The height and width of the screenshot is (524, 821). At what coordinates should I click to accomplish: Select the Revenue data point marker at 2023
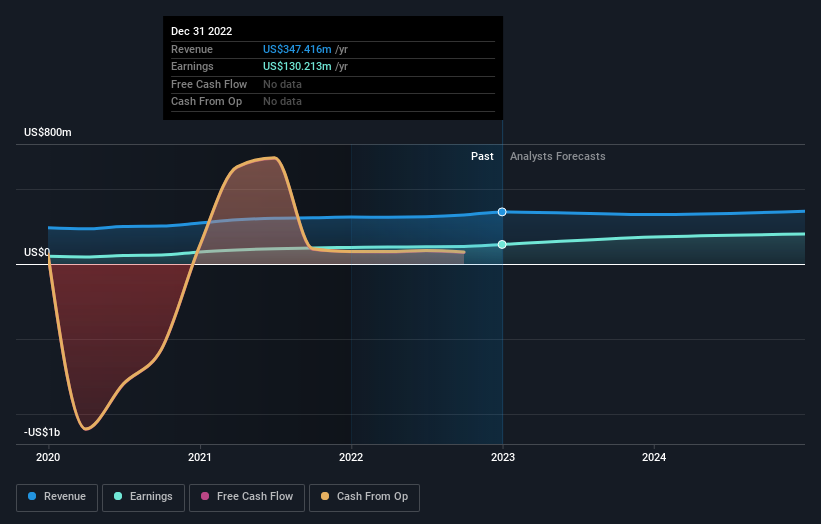(x=502, y=212)
